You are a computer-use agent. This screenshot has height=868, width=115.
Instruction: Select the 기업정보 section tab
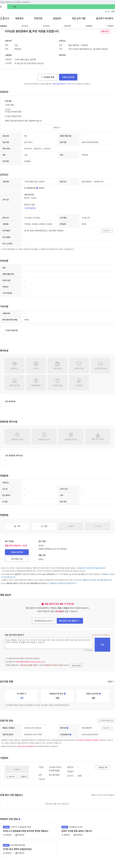click(110, 26)
